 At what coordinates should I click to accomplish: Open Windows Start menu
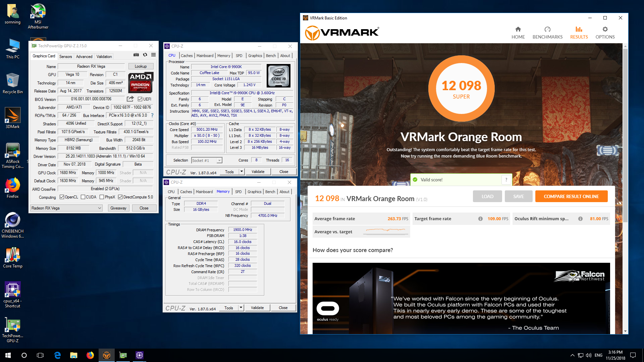pos(8,355)
